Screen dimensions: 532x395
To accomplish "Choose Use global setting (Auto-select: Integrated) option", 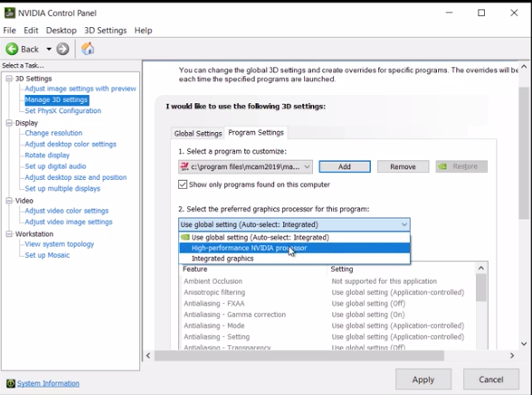I will click(294, 238).
